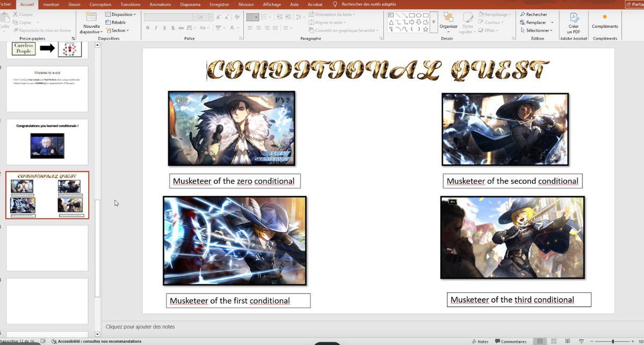This screenshot has height=345, width=644.
Task: Select the text box shape in gallery
Action: (391, 16)
